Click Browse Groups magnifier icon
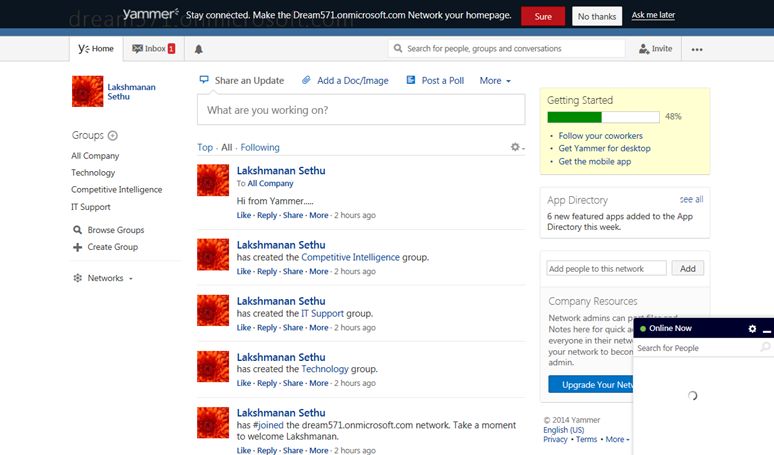774x455 pixels. point(77,230)
